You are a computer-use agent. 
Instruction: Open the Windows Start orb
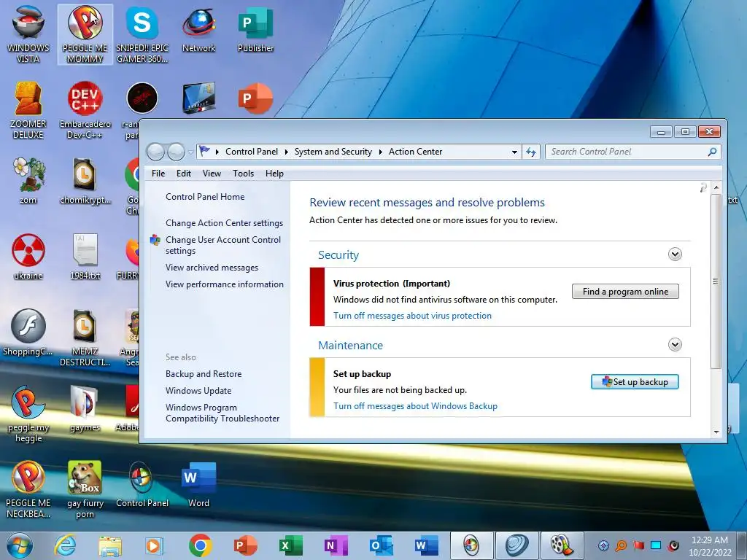pos(20,545)
